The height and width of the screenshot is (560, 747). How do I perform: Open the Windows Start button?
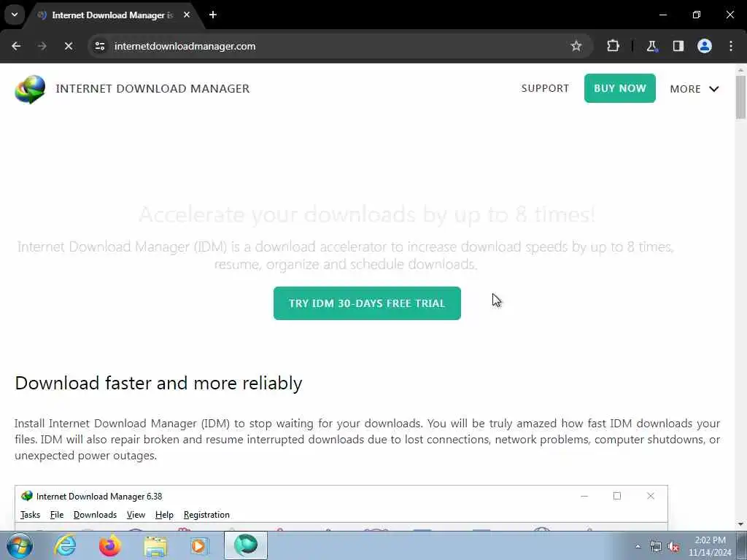[20, 545]
